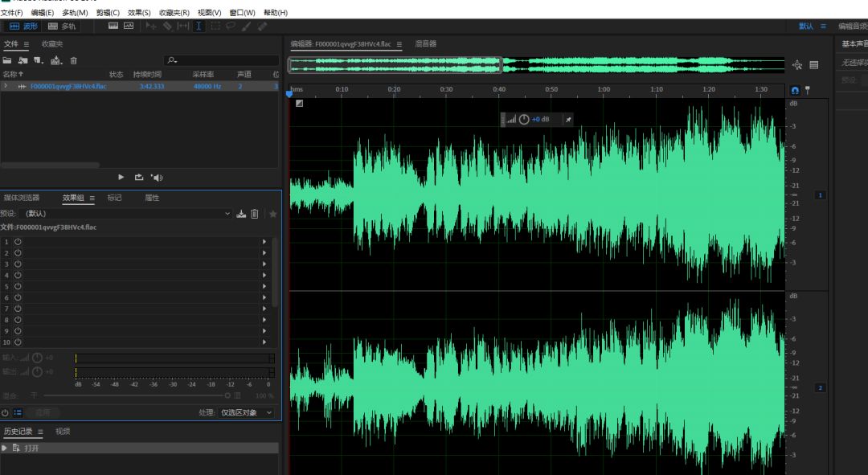Select the Move tool in toolbar
Viewport: 868px width, 475px height.
(150, 26)
